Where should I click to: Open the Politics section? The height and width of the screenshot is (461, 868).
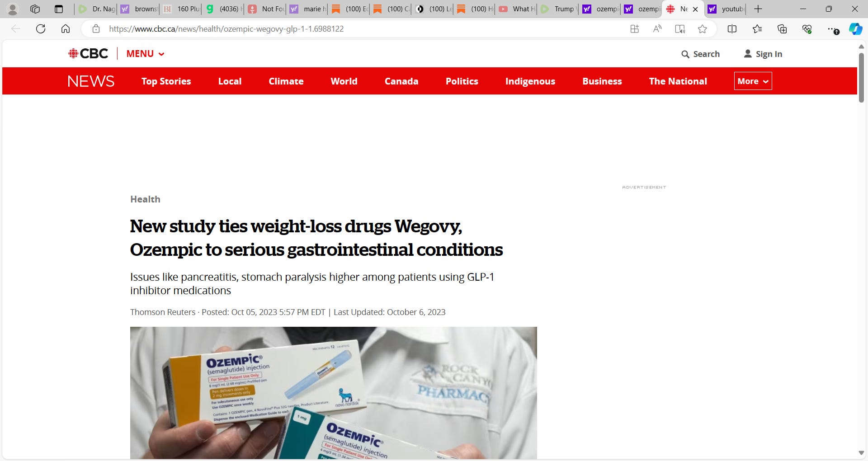(462, 81)
